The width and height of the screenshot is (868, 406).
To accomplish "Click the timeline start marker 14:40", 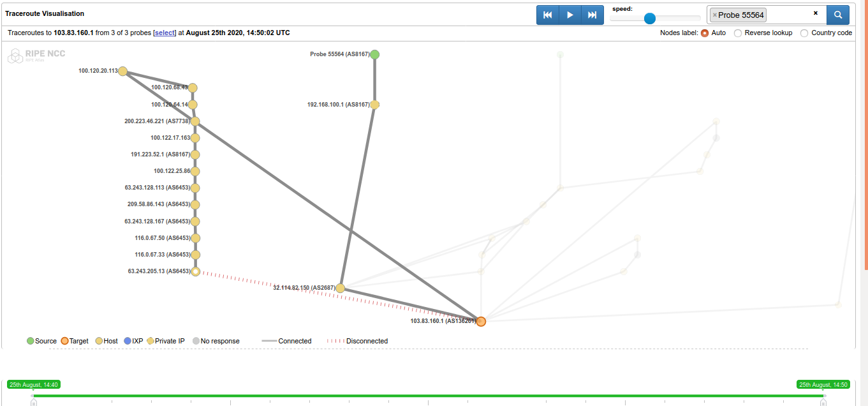I will pyautogui.click(x=34, y=385).
